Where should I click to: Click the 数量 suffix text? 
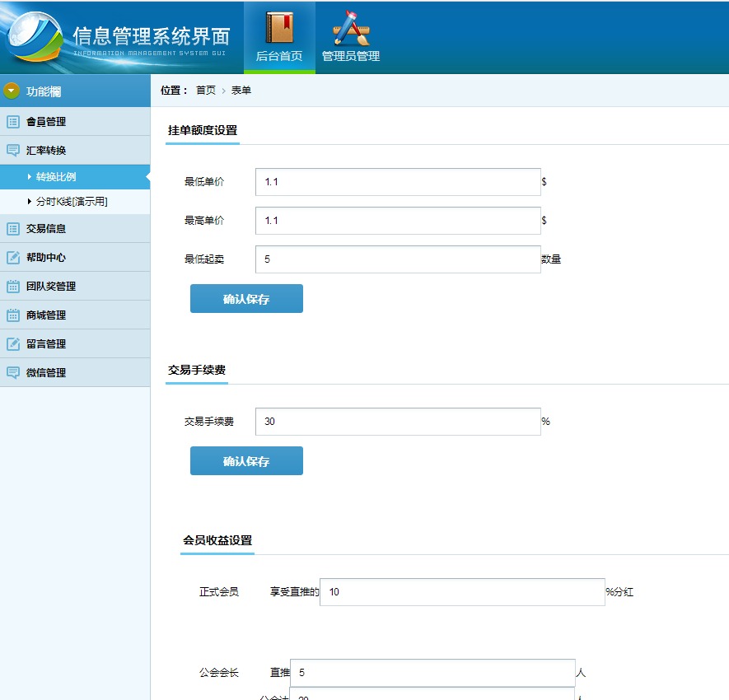click(x=551, y=259)
